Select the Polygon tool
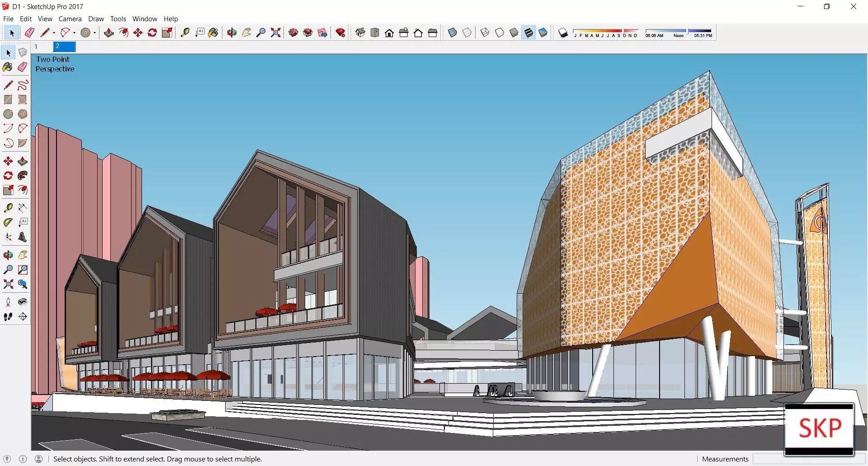The image size is (868, 466). (x=23, y=114)
